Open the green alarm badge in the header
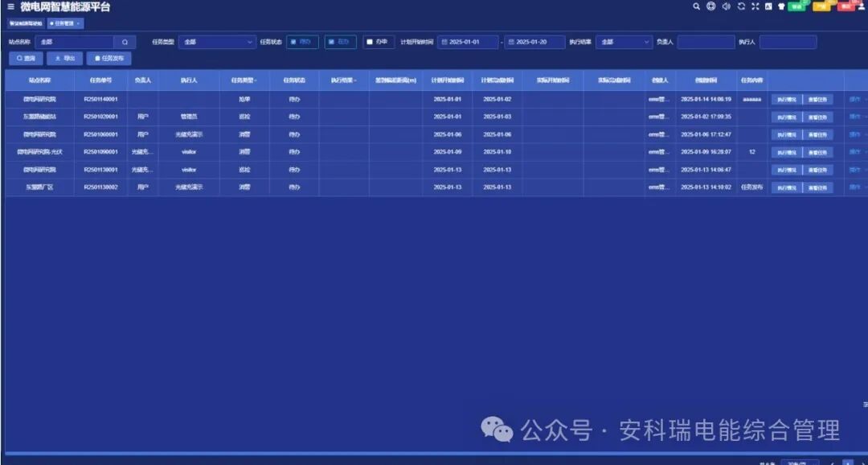This screenshot has width=868, height=465. tap(796, 6)
